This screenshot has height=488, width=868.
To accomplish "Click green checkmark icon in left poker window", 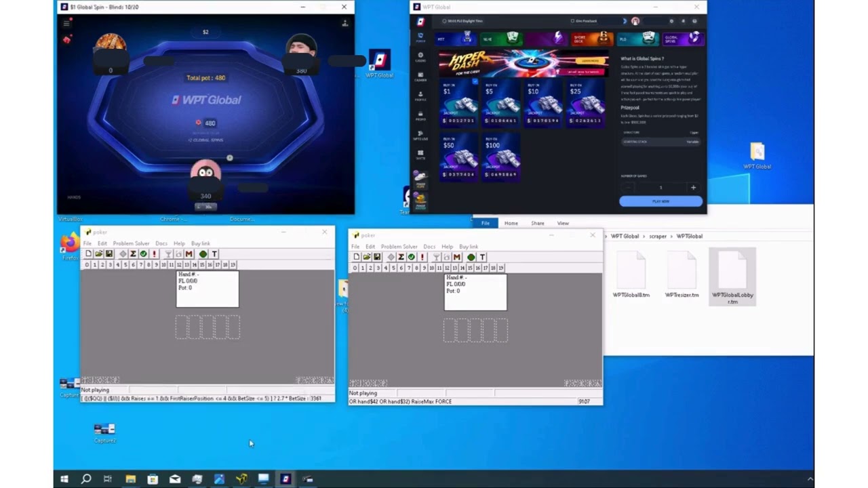I will pyautogui.click(x=143, y=254).
